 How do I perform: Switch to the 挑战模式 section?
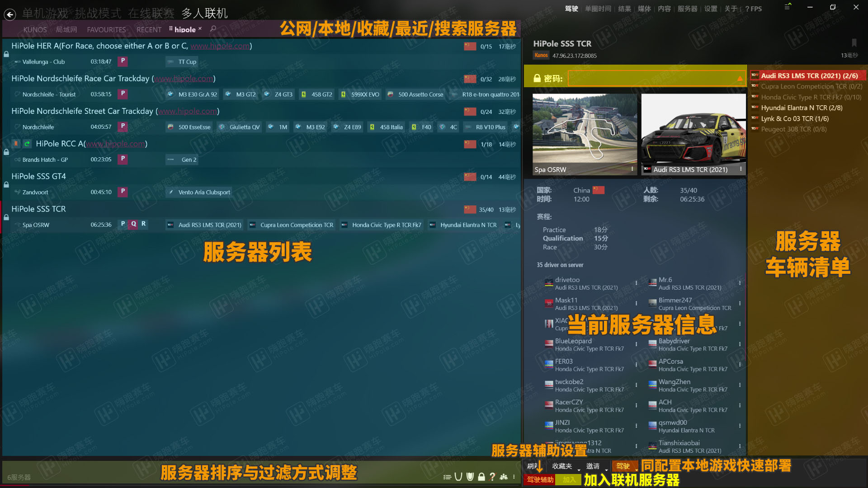click(x=98, y=14)
